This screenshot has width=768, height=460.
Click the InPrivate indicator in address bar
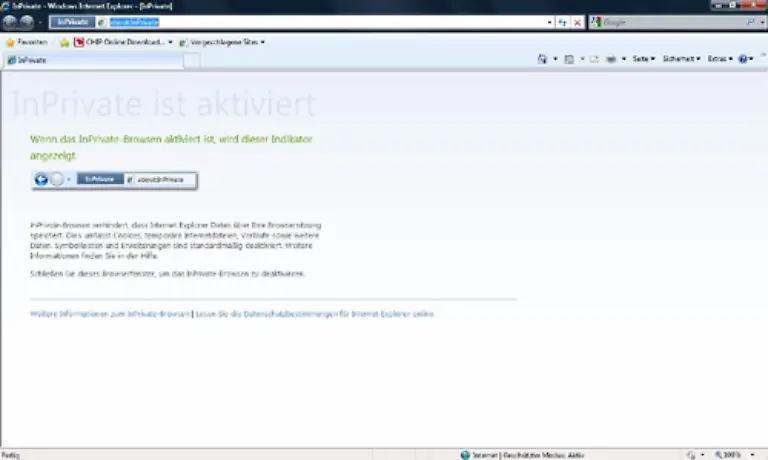[72, 22]
